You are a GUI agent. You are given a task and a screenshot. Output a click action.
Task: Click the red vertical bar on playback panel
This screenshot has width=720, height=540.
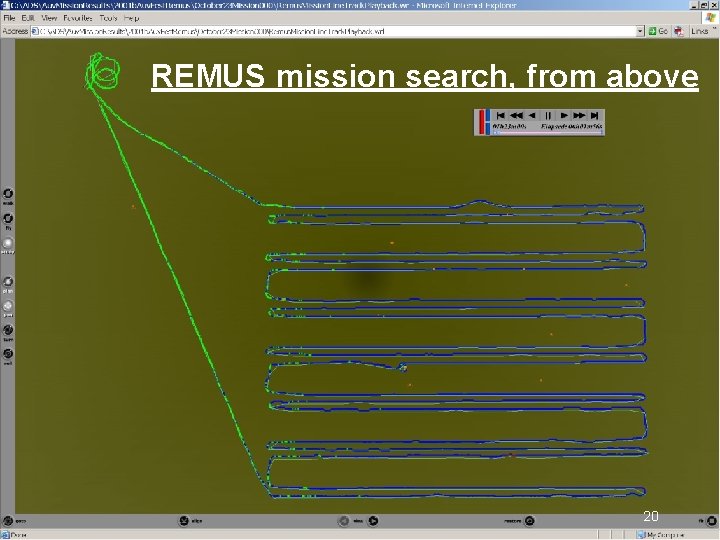481,122
